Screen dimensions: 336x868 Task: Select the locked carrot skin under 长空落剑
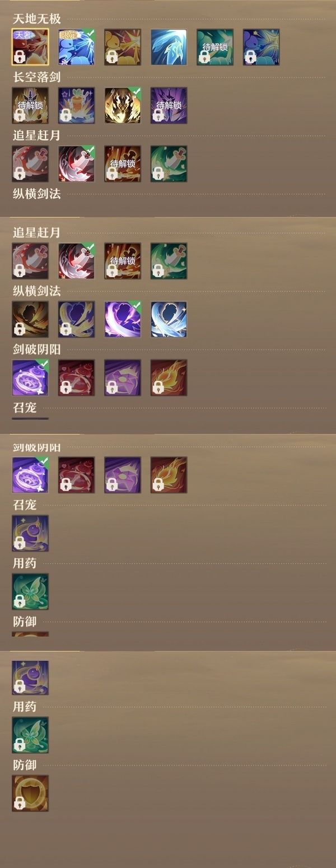[x=77, y=105]
